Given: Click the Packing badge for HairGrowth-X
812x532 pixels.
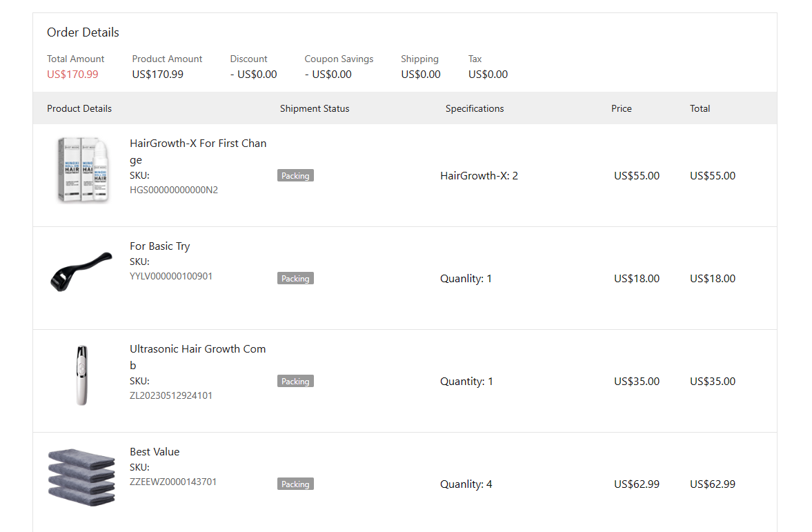Looking at the screenshot, I should 295,176.
